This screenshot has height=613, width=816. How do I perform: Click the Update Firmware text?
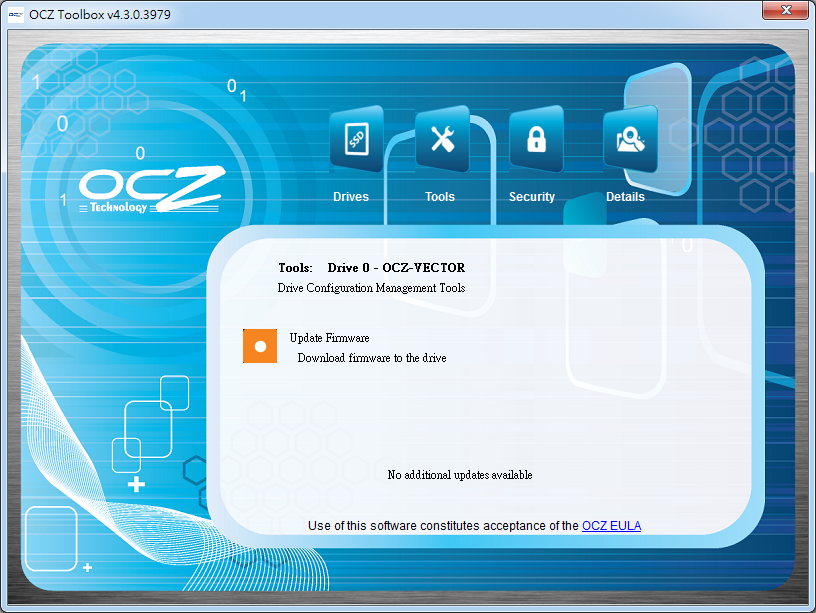pos(329,338)
